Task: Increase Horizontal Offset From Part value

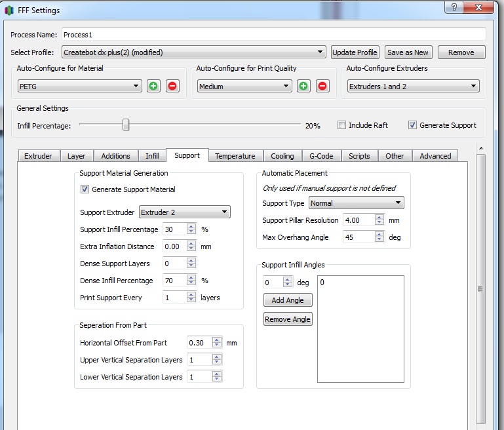Action: (217, 340)
